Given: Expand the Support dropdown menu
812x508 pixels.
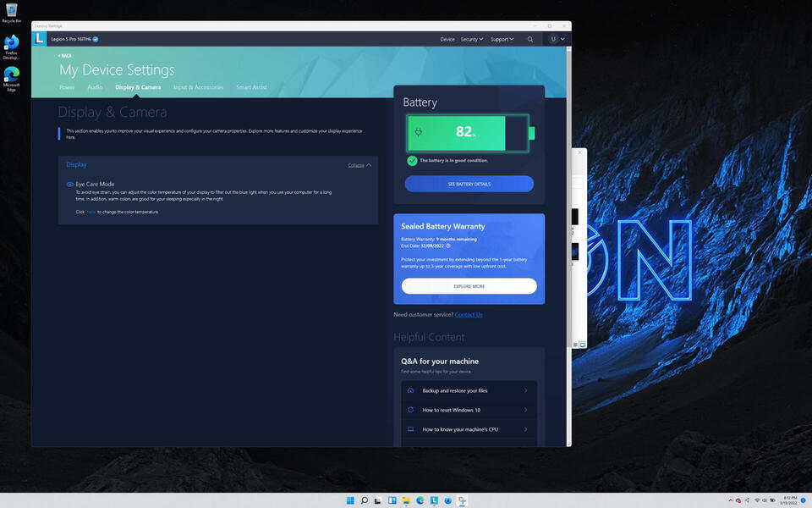Looking at the screenshot, I should 502,40.
